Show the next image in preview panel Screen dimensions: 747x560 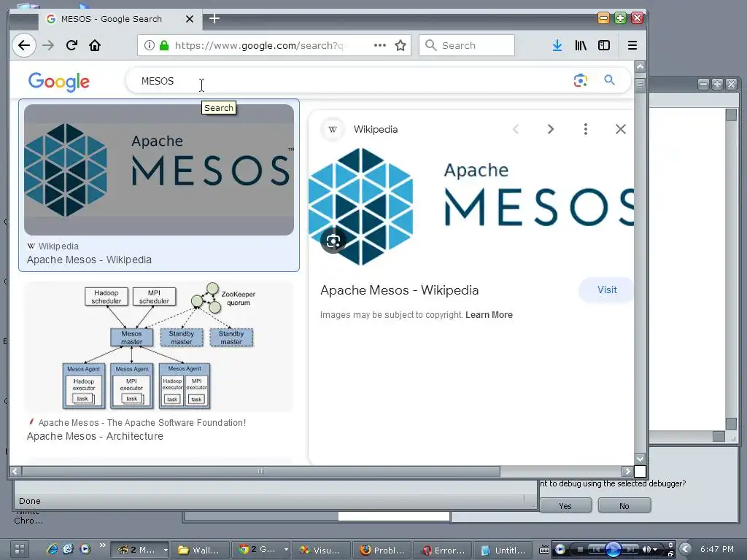551,129
